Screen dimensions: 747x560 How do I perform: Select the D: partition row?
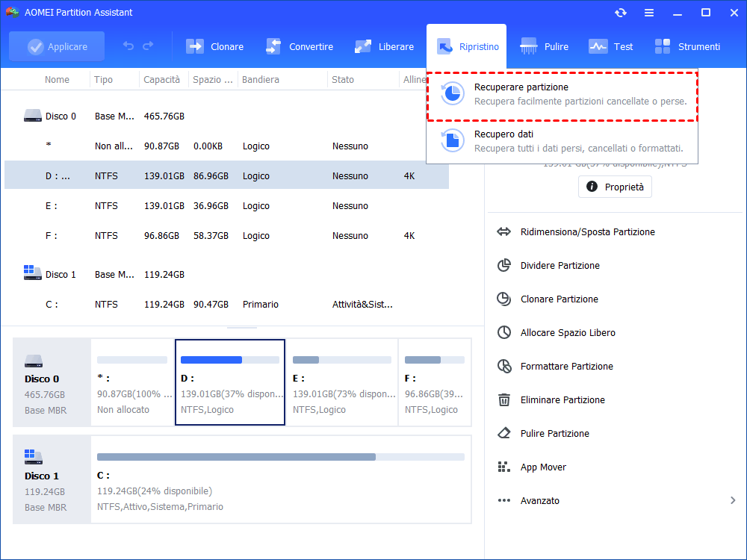coord(227,175)
